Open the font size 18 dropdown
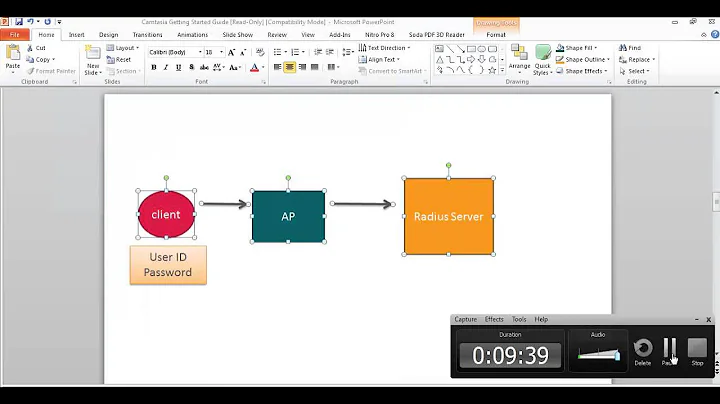The image size is (720, 404). [221, 52]
